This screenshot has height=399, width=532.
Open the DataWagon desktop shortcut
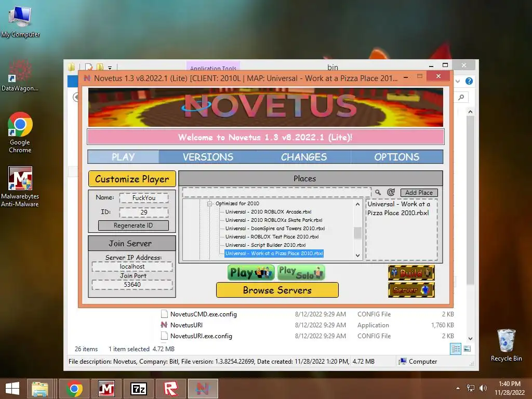click(x=20, y=75)
